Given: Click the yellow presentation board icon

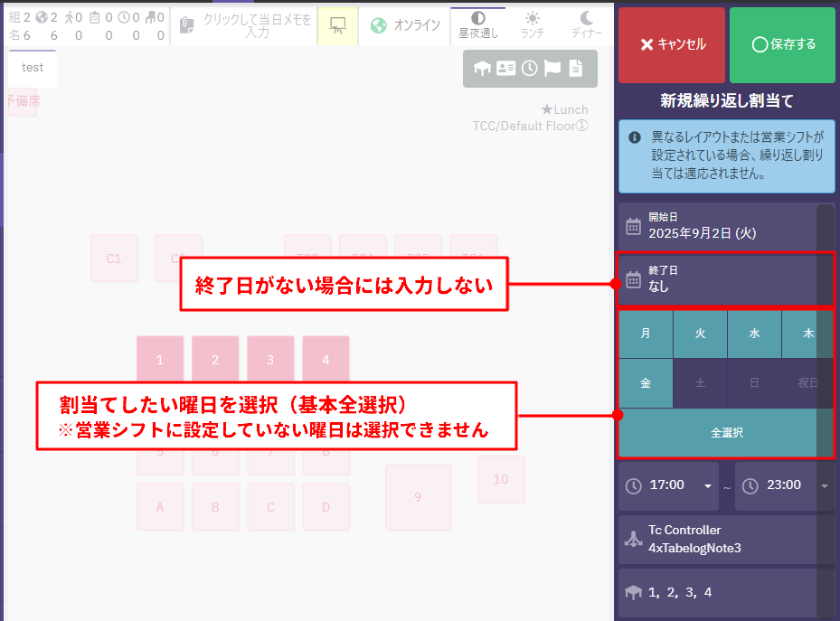Looking at the screenshot, I should (337, 25).
